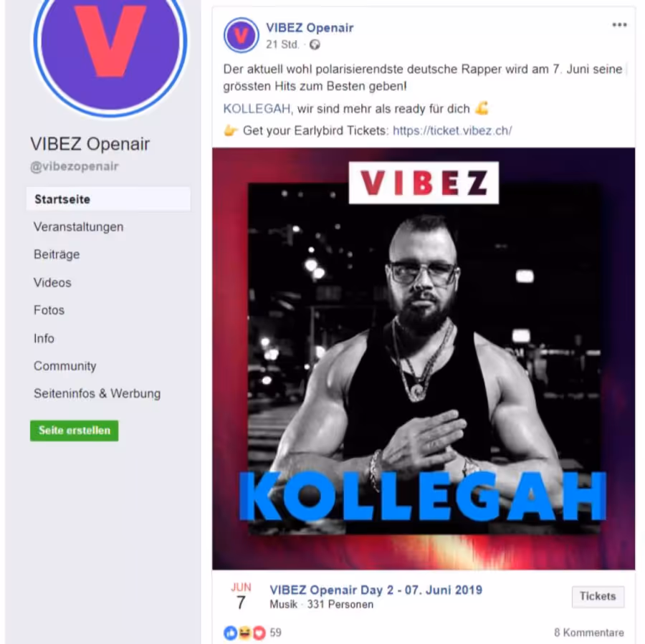Open Beiträge in the page menu
This screenshot has width=645, height=644.
tap(57, 254)
